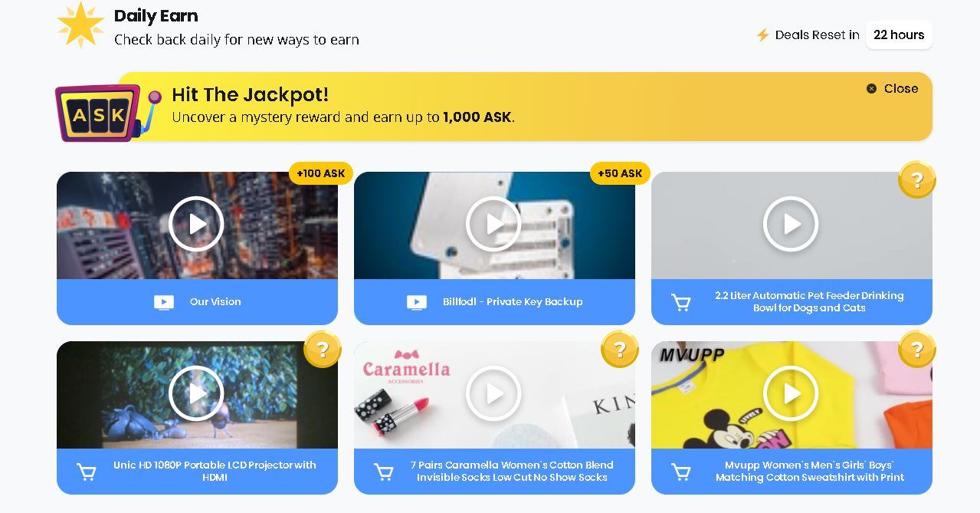Image resolution: width=980 pixels, height=513 pixels.
Task: Click the cart icon beside Pet Feeder
Action: [680, 302]
